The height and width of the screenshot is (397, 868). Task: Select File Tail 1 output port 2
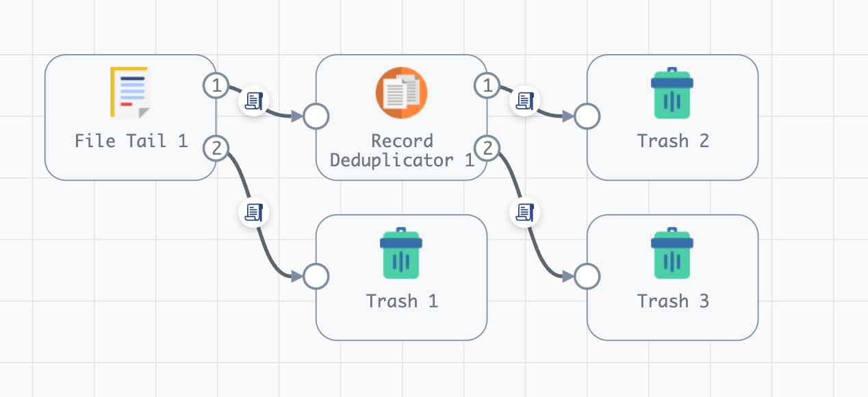pos(216,147)
